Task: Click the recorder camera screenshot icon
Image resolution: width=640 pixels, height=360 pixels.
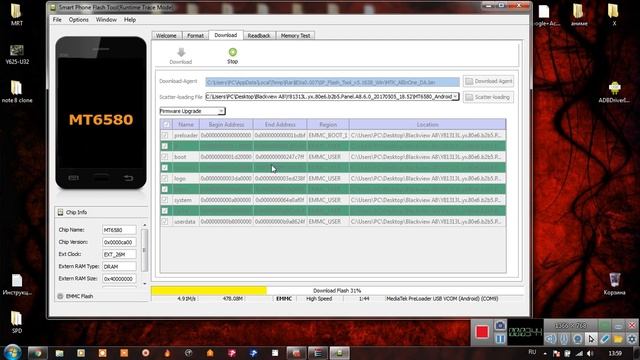Action: (500, 325)
